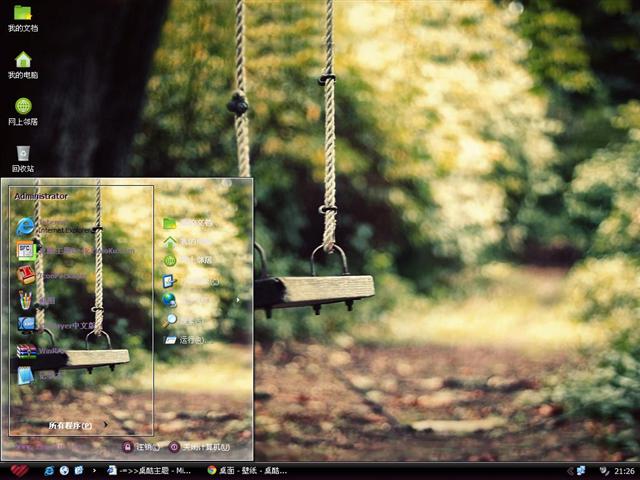Click the red heart start button
640x480 pixels.
click(19, 471)
